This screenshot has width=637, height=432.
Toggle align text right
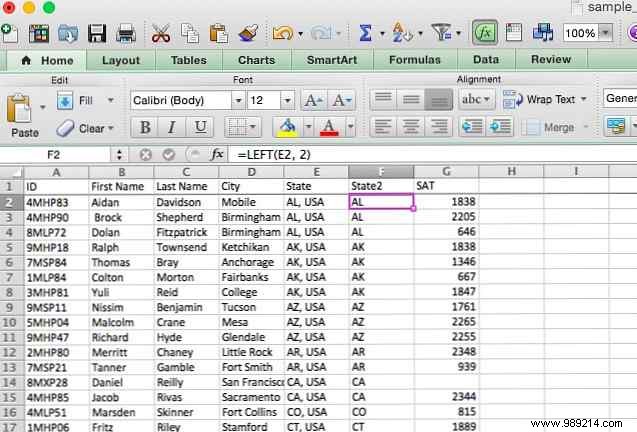pyautogui.click(x=439, y=127)
